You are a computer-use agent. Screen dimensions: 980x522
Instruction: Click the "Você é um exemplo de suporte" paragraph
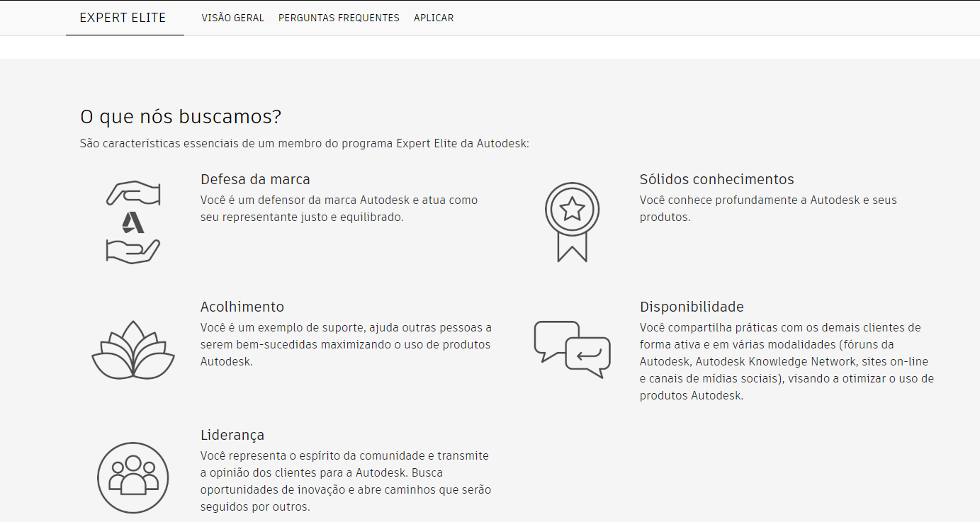click(346, 344)
